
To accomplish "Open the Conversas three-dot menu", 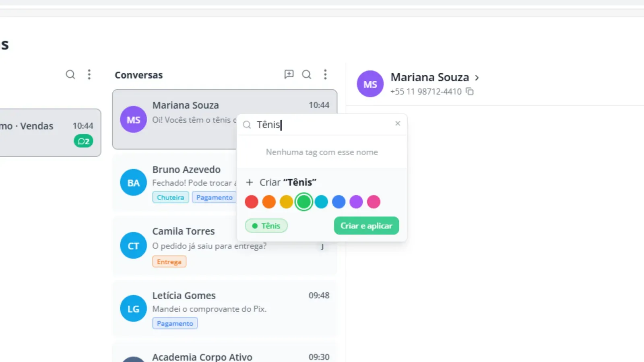I will pos(325,74).
